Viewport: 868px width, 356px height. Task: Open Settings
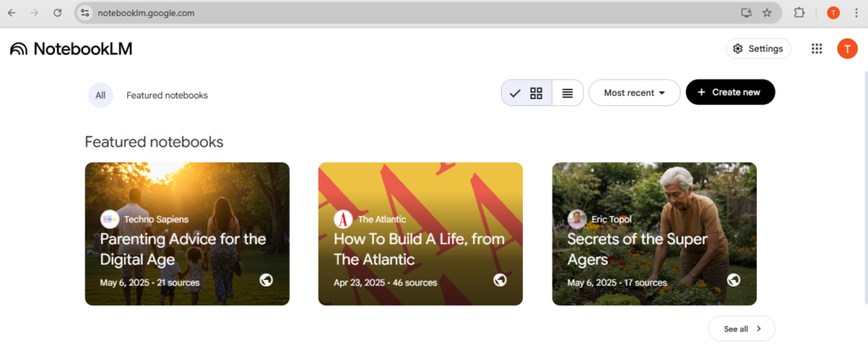pyautogui.click(x=758, y=49)
